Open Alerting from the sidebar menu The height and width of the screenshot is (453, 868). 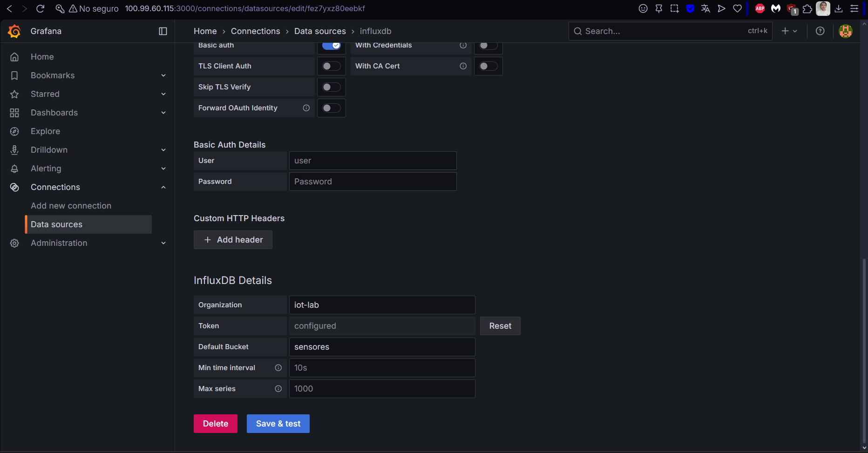click(46, 169)
